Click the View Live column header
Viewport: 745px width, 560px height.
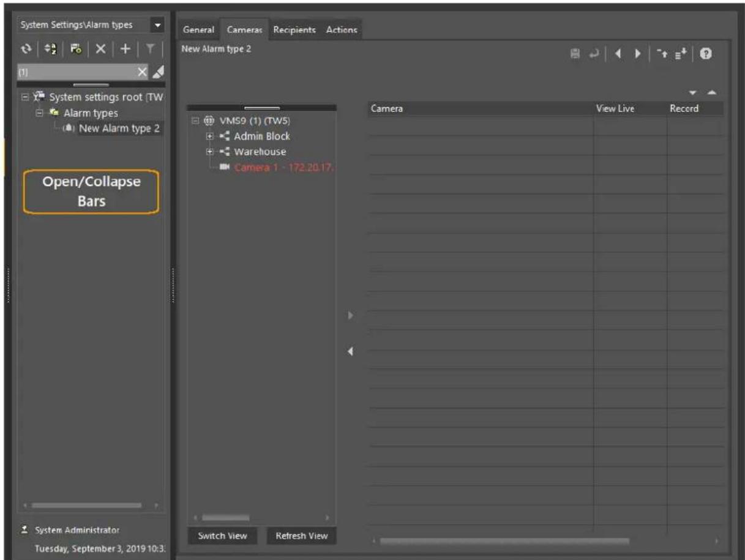tap(630, 109)
